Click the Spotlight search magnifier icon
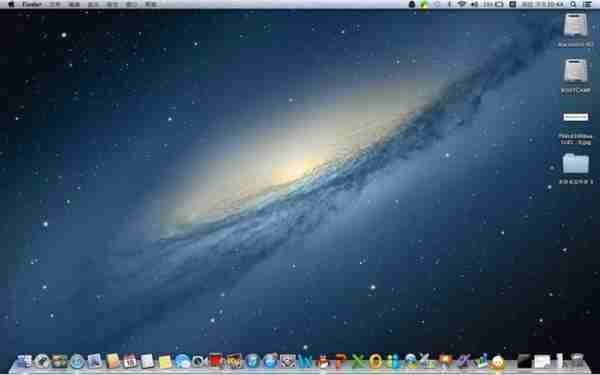Image resolution: width=600 pixels, height=375 pixels. (x=573, y=4)
